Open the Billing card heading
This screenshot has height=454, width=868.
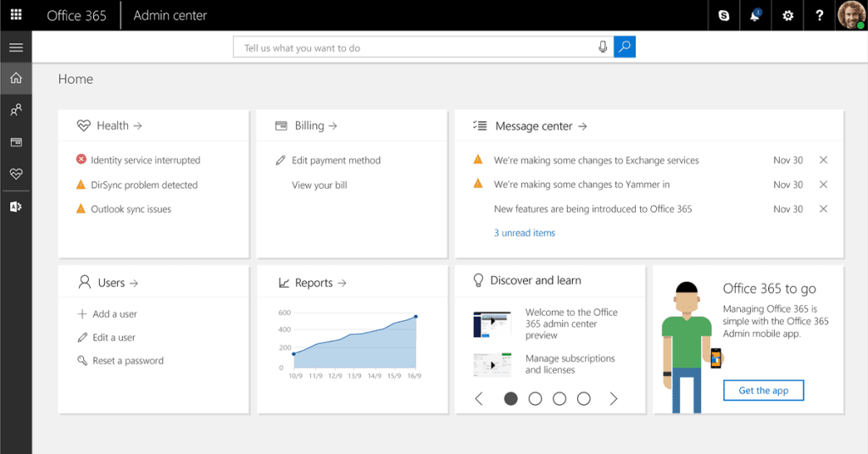(x=315, y=125)
